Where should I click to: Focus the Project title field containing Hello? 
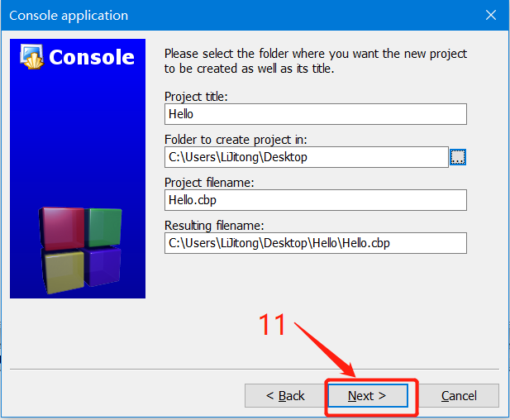point(316,114)
